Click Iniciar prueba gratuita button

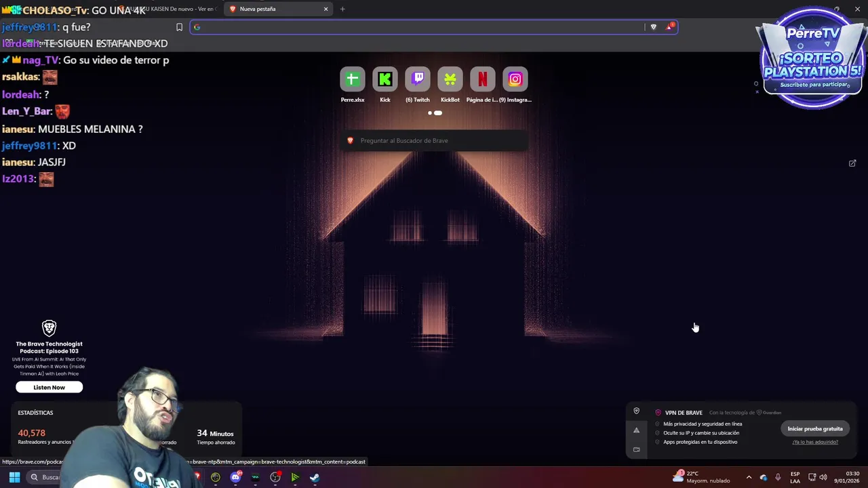pos(815,428)
